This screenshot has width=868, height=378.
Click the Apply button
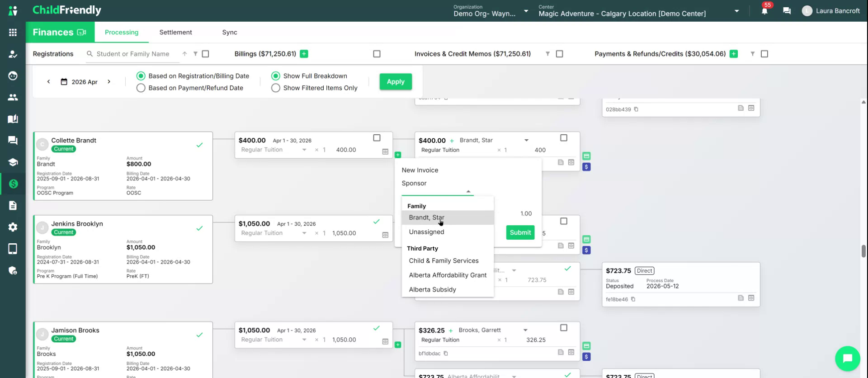pyautogui.click(x=396, y=82)
